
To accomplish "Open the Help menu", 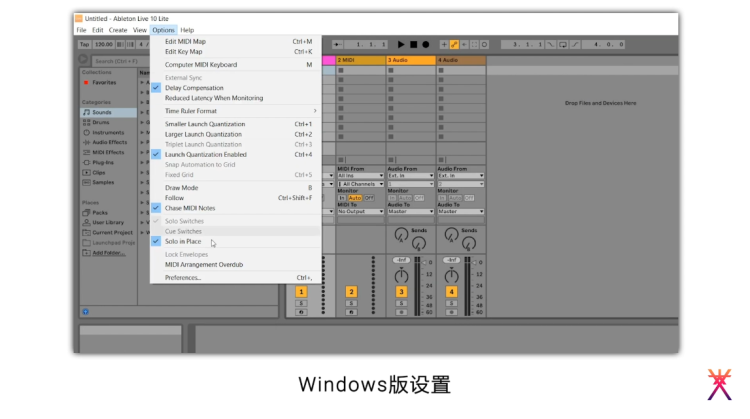I will [x=187, y=30].
